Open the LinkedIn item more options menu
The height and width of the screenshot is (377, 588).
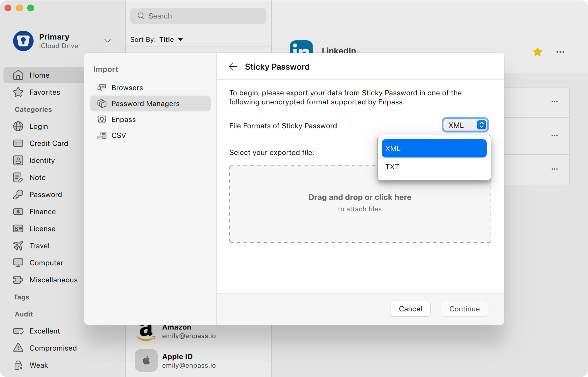[560, 52]
